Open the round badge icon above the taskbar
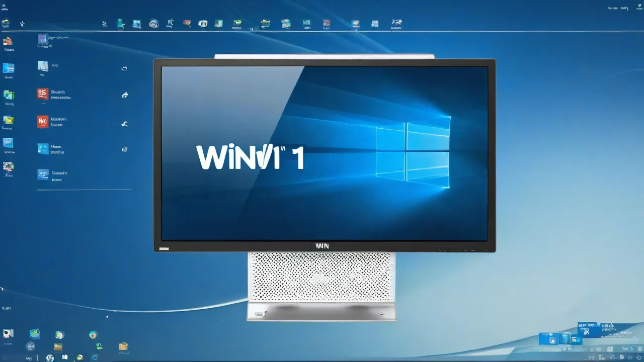The image size is (644, 362). pos(30,346)
